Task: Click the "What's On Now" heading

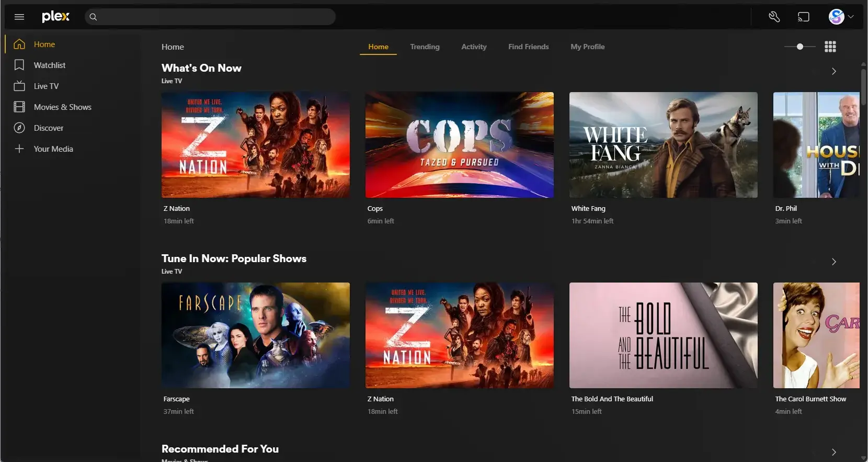Action: 201,68
